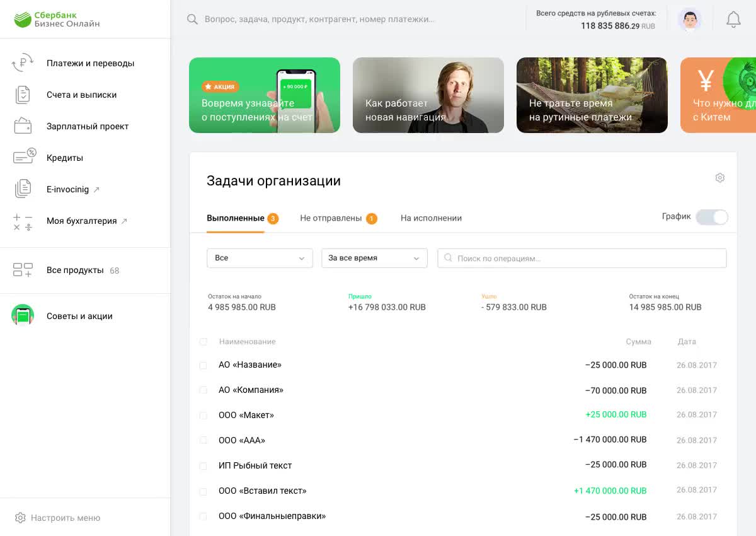Switch to the Не отправлены tab
Viewport: 756px width, 536px height.
(331, 218)
